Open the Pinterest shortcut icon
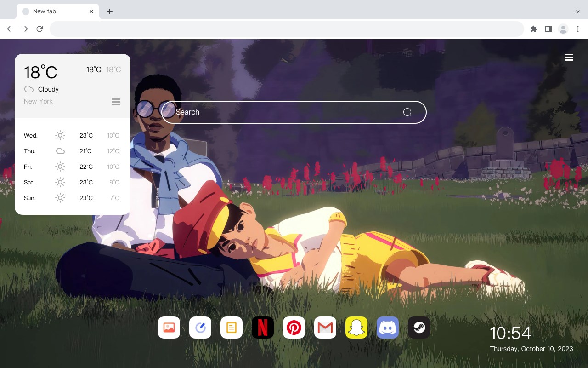The width and height of the screenshot is (588, 368). (x=294, y=328)
